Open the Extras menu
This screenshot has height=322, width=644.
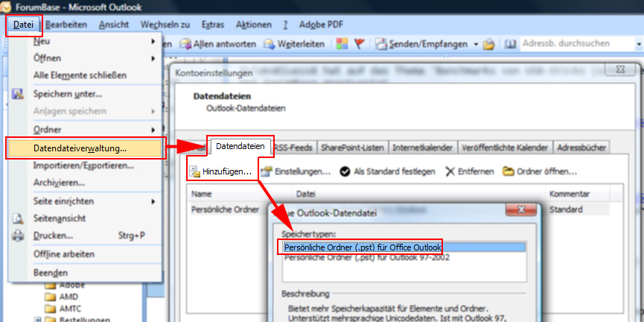[x=213, y=25]
